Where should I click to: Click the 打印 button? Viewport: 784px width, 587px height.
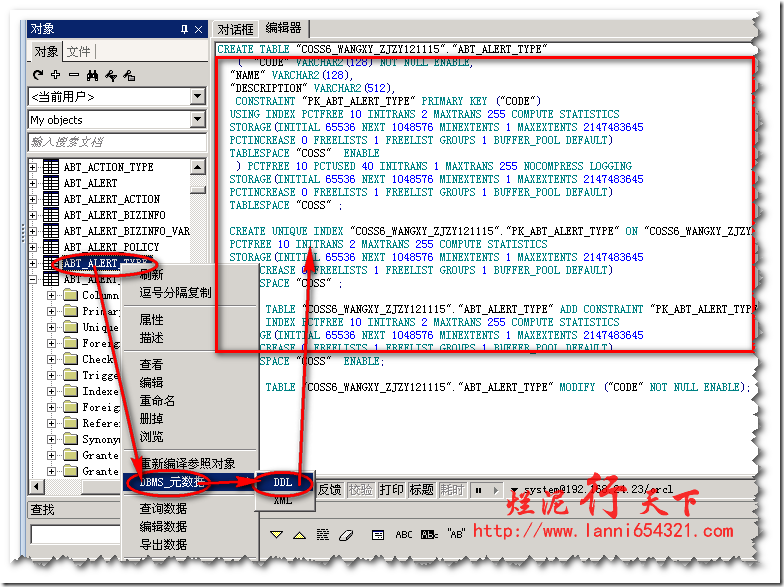pyautogui.click(x=391, y=490)
